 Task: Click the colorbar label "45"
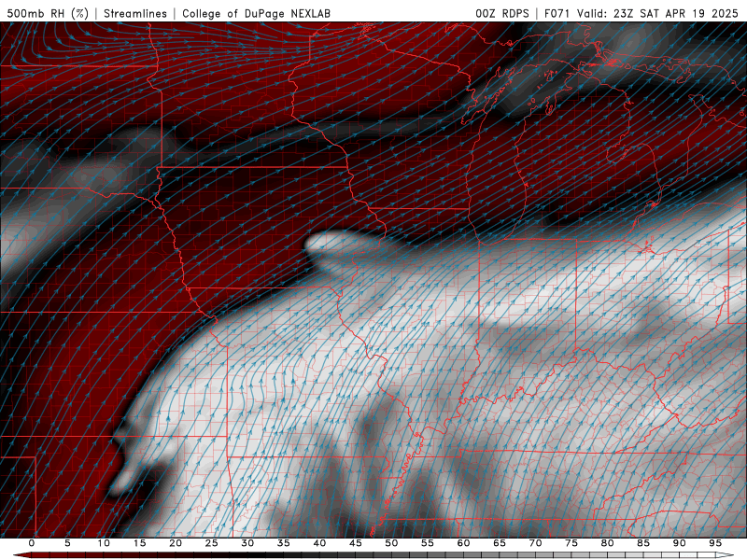(356, 543)
